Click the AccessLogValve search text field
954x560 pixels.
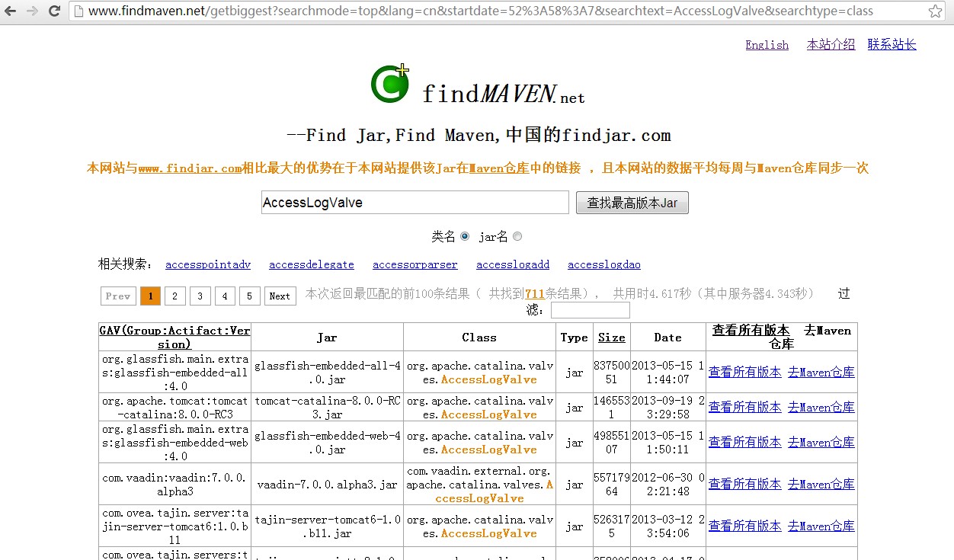pyautogui.click(x=415, y=203)
